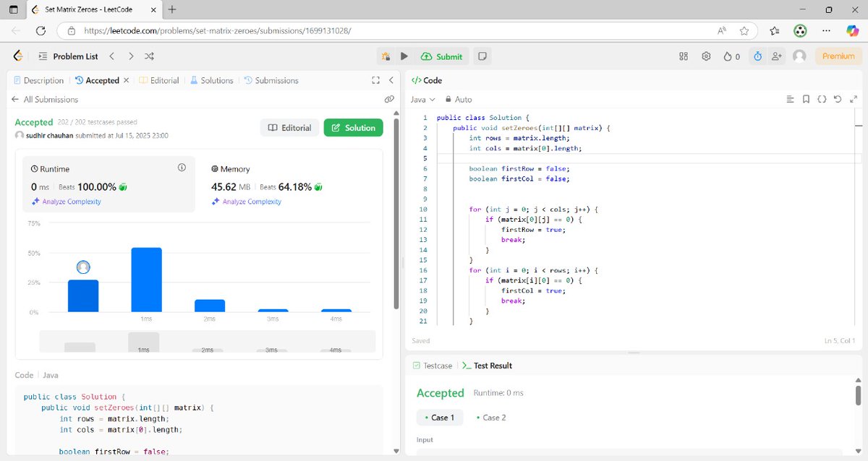Analyze Complexity under Runtime
868x461 pixels.
point(66,202)
